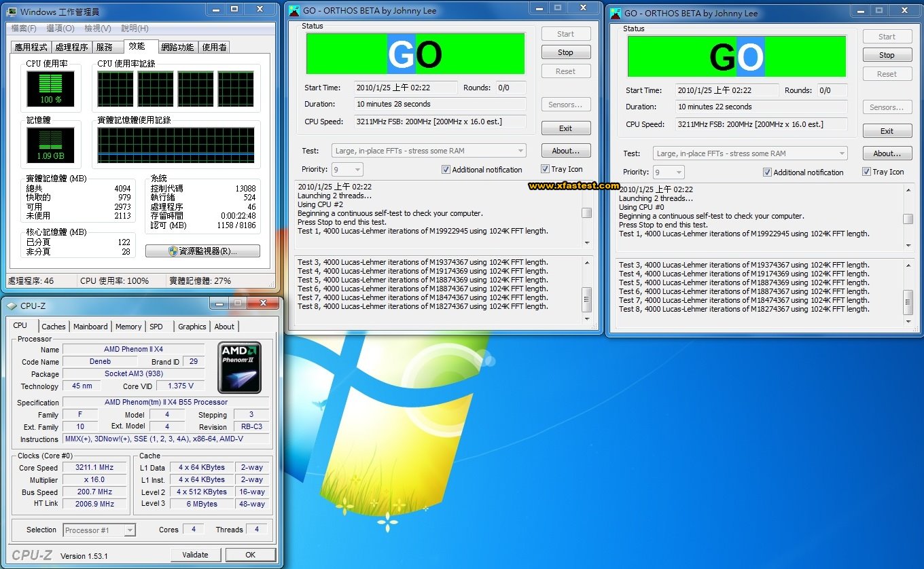Switch to the 使用者 tab in Task Manager

(214, 48)
